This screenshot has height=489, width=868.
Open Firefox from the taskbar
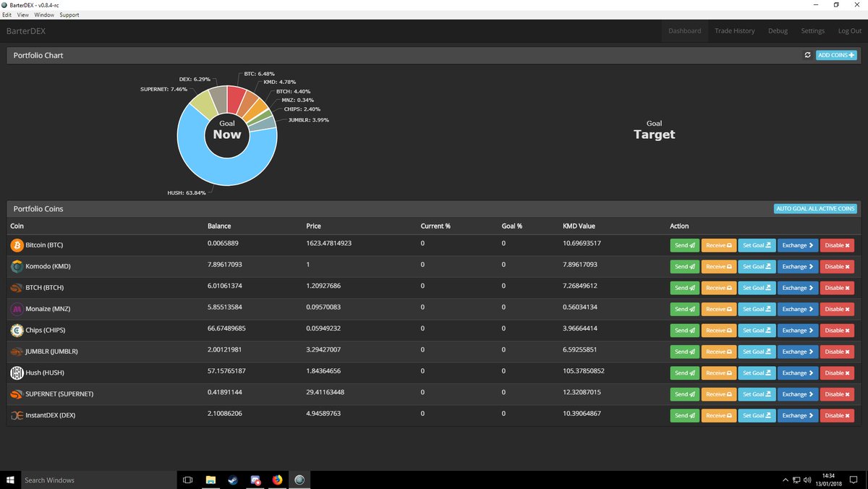[x=277, y=480]
